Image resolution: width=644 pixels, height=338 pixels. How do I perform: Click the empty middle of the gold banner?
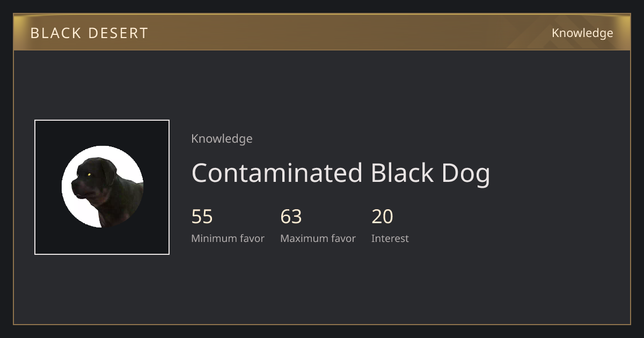pyautogui.click(x=349, y=33)
